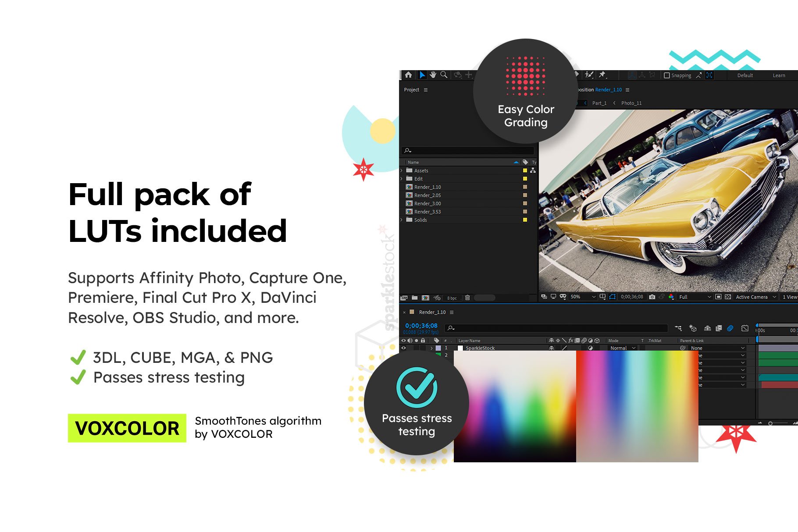The width and height of the screenshot is (798, 532).
Task: Select the Selection arrow tool
Action: (422, 75)
